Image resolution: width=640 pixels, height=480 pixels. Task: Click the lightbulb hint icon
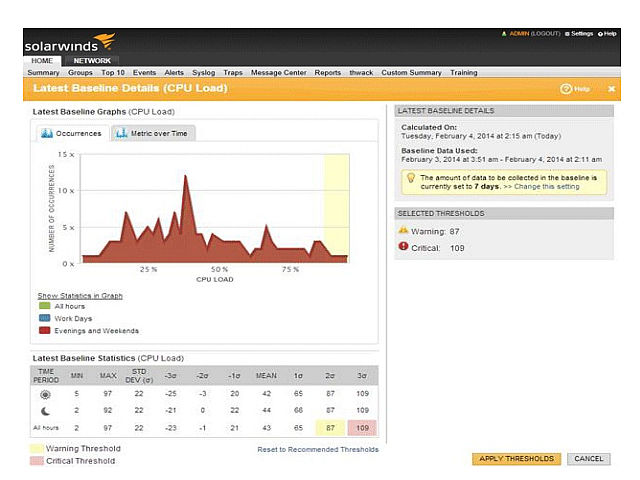click(411, 178)
